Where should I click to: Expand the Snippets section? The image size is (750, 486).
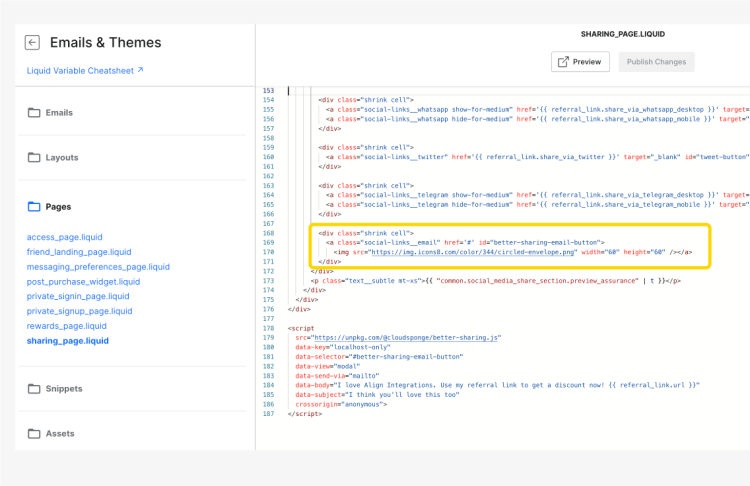click(x=64, y=388)
